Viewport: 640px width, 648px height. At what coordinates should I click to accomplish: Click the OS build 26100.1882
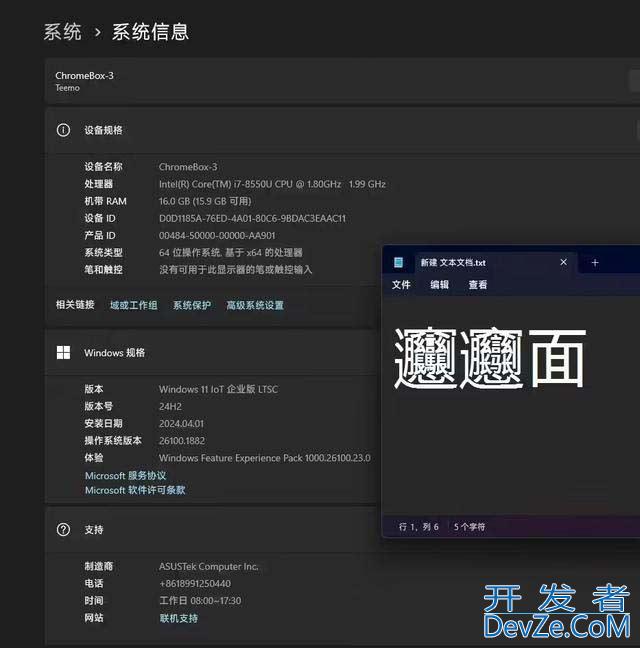click(182, 441)
